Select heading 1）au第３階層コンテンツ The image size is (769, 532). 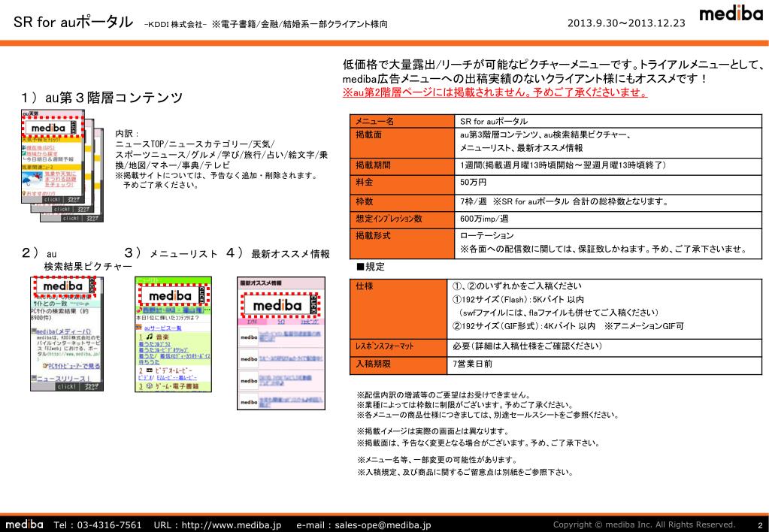(x=101, y=98)
